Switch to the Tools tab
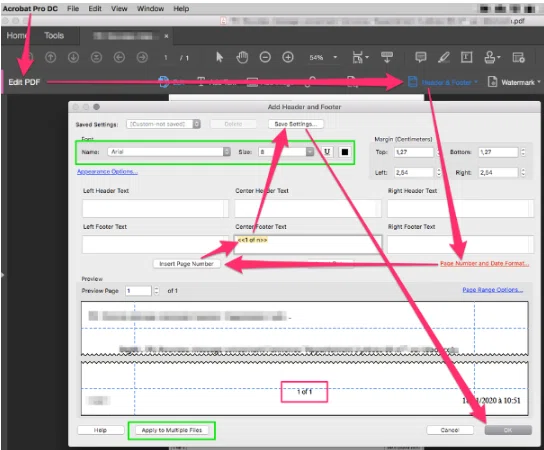Viewport: 544px width, 450px height. (54, 35)
